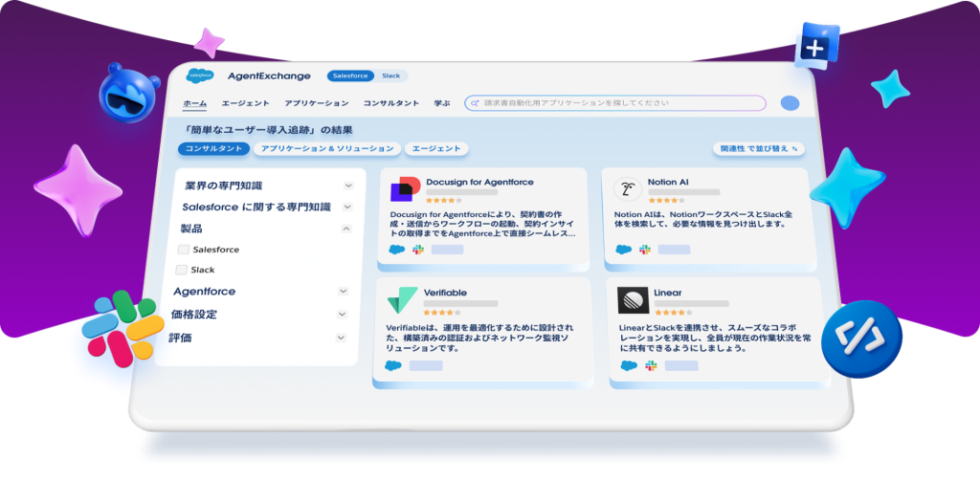Open the Linear listing title

tap(667, 293)
